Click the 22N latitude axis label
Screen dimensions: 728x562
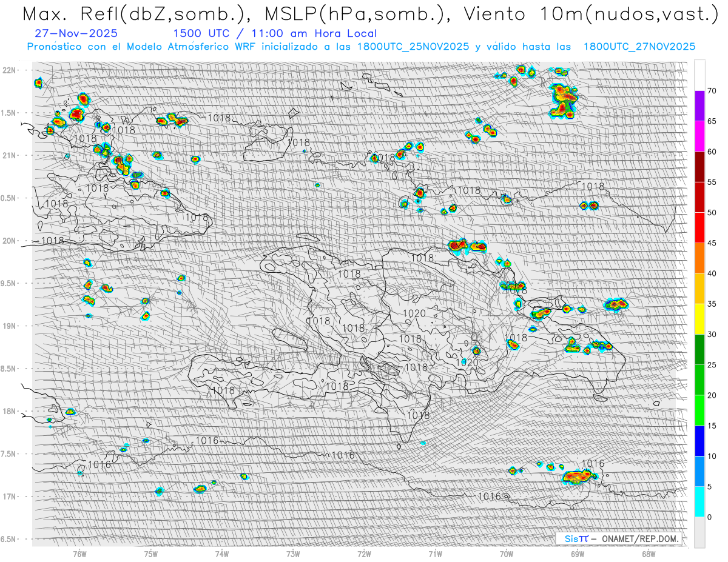tap(10, 70)
